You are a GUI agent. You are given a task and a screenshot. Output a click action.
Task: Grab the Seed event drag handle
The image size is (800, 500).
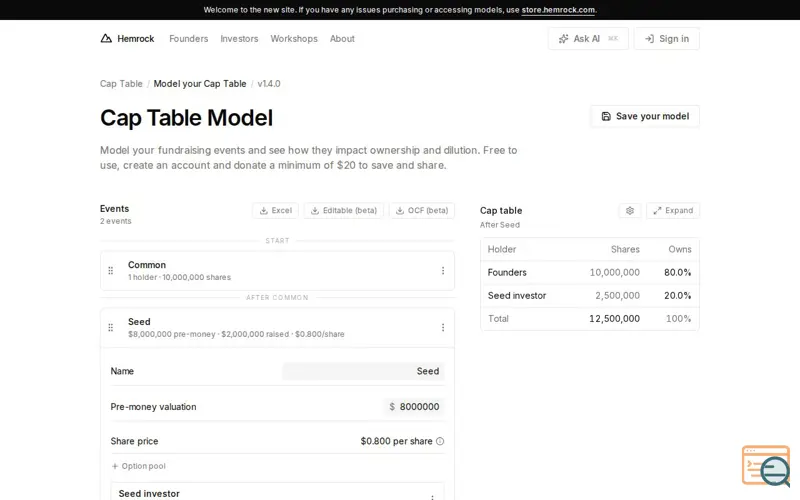[111, 328]
